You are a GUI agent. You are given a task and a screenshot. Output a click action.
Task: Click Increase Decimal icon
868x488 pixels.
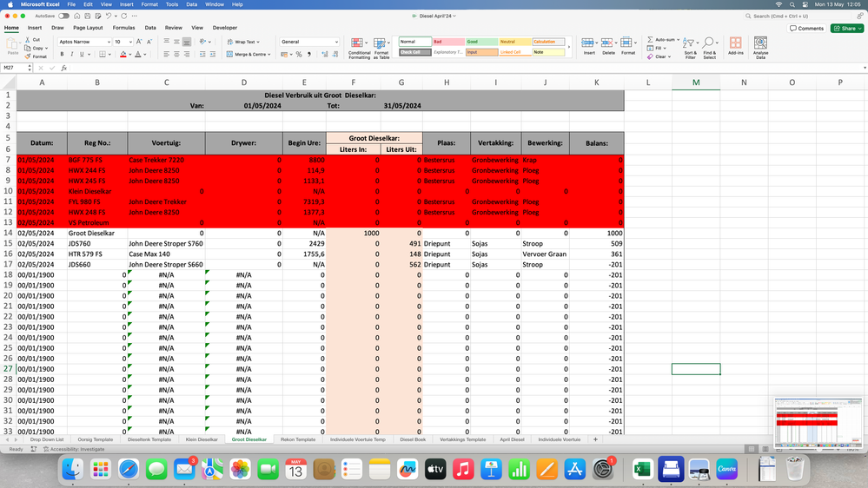click(324, 54)
